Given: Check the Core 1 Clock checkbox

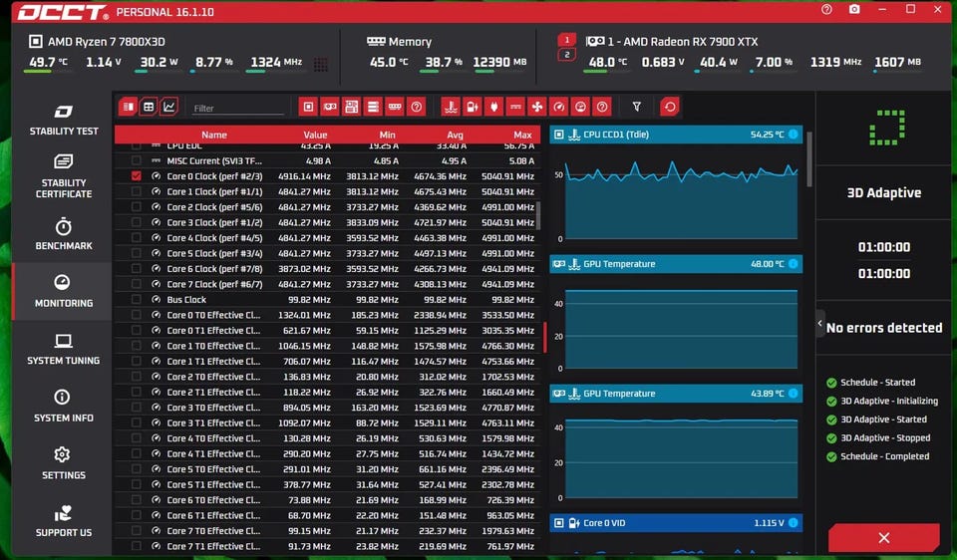Looking at the screenshot, I should [x=136, y=191].
